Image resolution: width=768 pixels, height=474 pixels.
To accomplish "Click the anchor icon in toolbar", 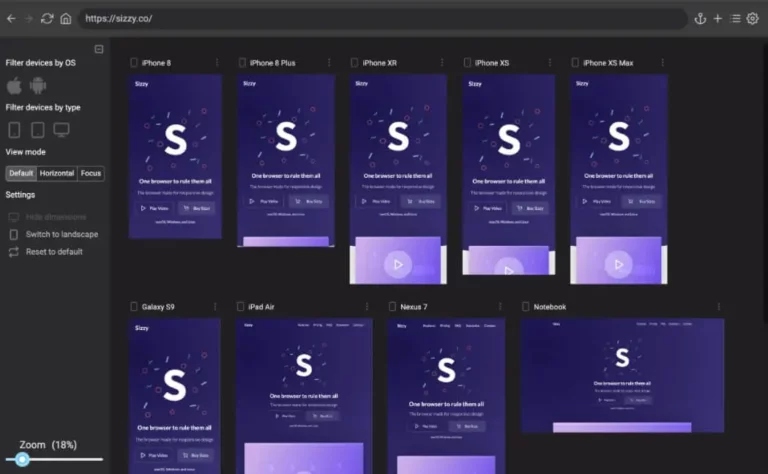I will [700, 19].
